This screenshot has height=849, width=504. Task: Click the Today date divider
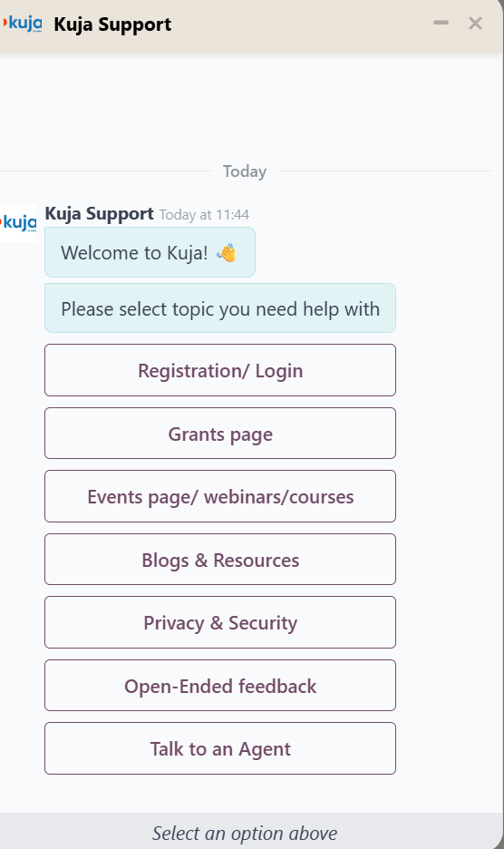[245, 171]
